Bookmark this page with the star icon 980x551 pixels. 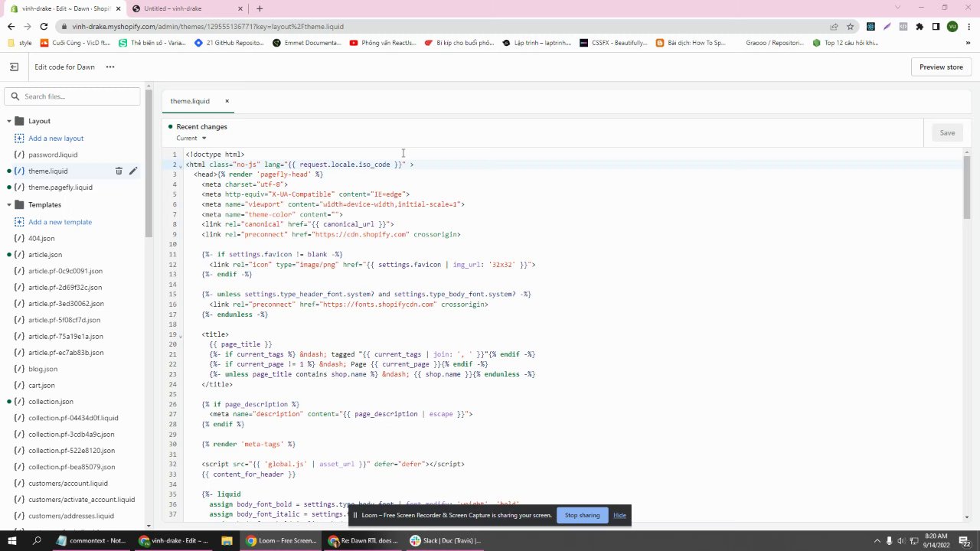coord(850,26)
